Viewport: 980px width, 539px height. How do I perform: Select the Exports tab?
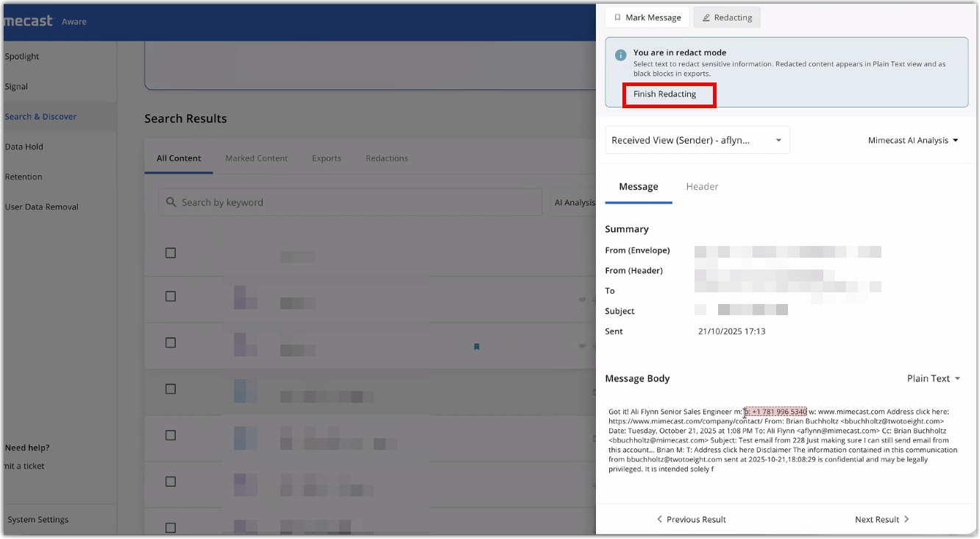click(x=327, y=158)
